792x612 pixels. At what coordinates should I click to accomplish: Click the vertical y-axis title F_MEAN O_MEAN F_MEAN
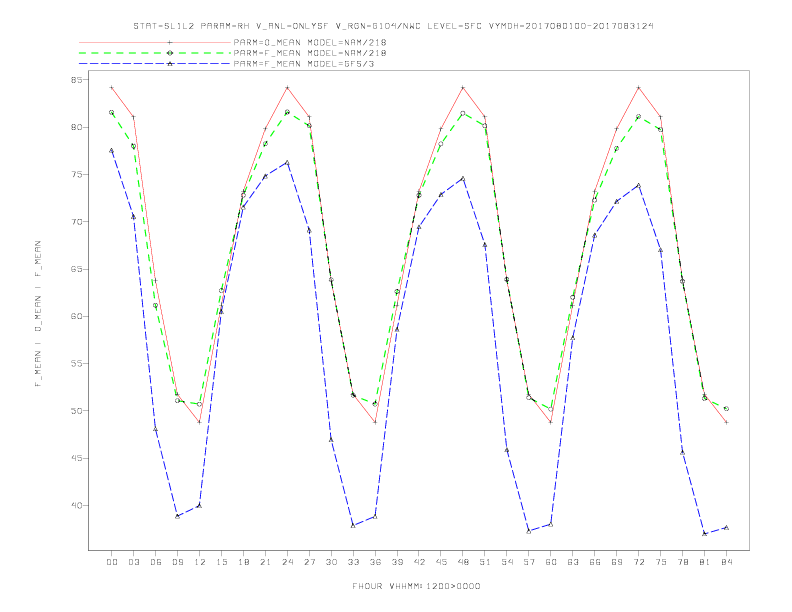click(x=38, y=314)
